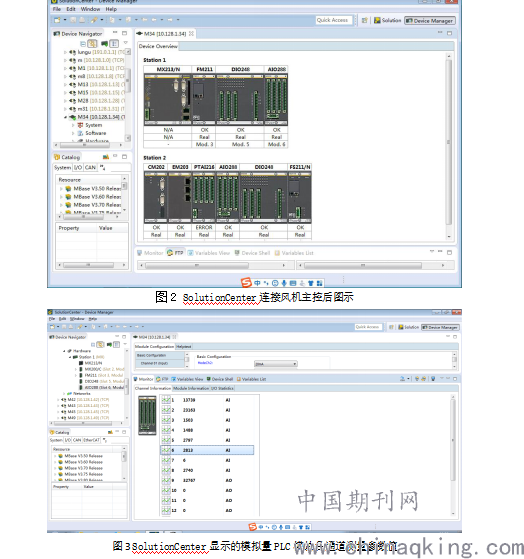Click FM211 module image in Station 1

click(204, 99)
